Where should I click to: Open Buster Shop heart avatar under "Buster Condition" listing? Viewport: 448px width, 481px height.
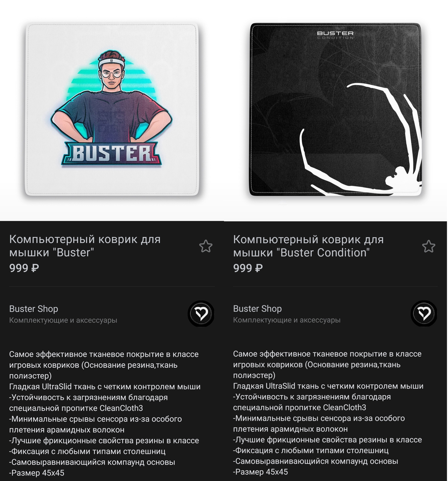point(424,313)
